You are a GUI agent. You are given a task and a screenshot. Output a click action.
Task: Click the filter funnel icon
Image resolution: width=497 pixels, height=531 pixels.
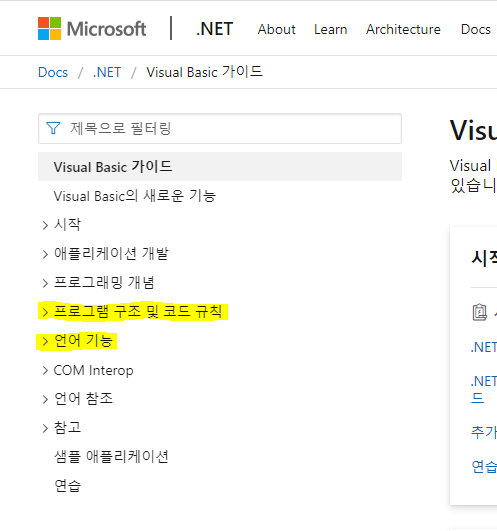click(x=53, y=128)
